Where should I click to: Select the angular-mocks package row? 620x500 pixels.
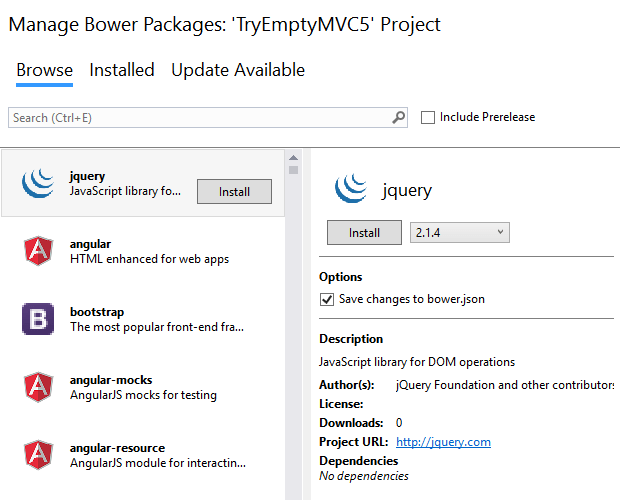coord(143,387)
